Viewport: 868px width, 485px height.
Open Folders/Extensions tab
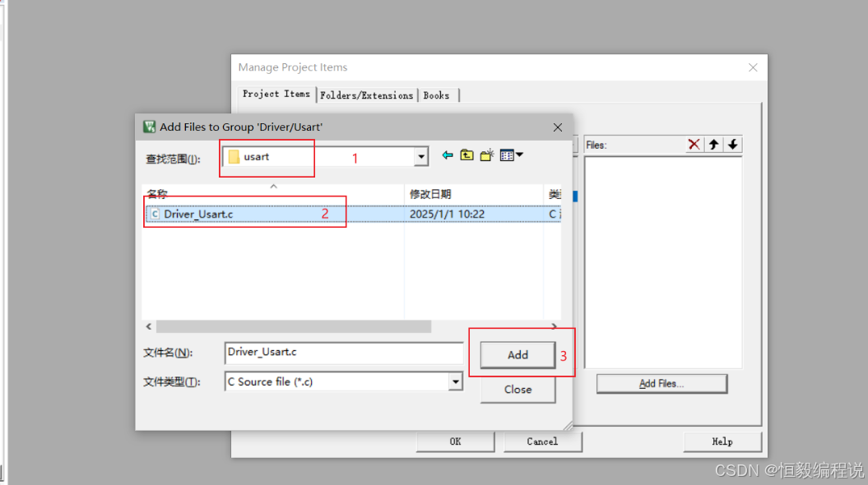pos(366,95)
